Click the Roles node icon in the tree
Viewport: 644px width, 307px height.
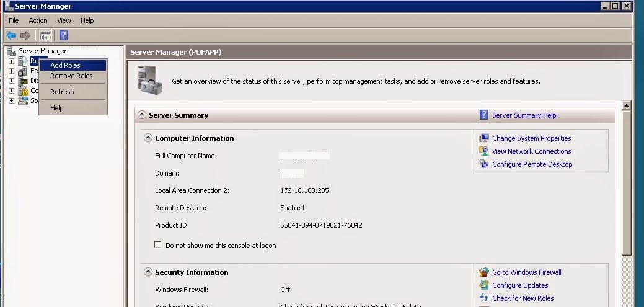23,61
